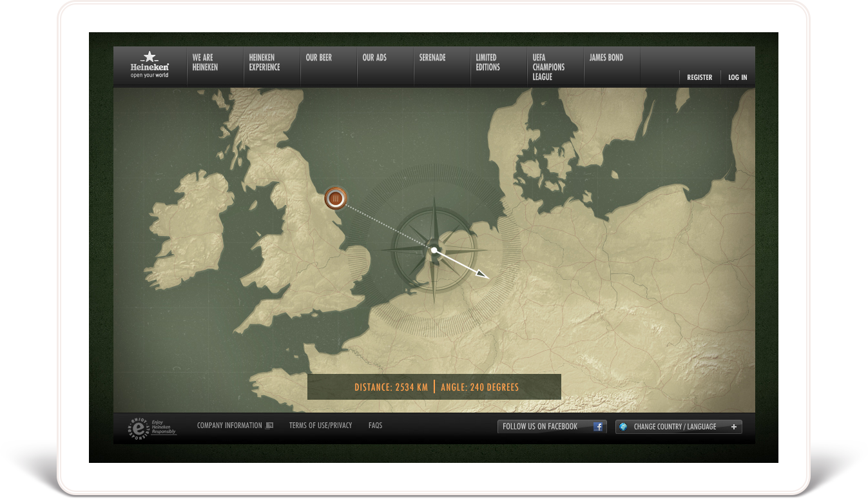The height and width of the screenshot is (499, 868).
Task: Click the Heineken logo
Action: pyautogui.click(x=149, y=65)
